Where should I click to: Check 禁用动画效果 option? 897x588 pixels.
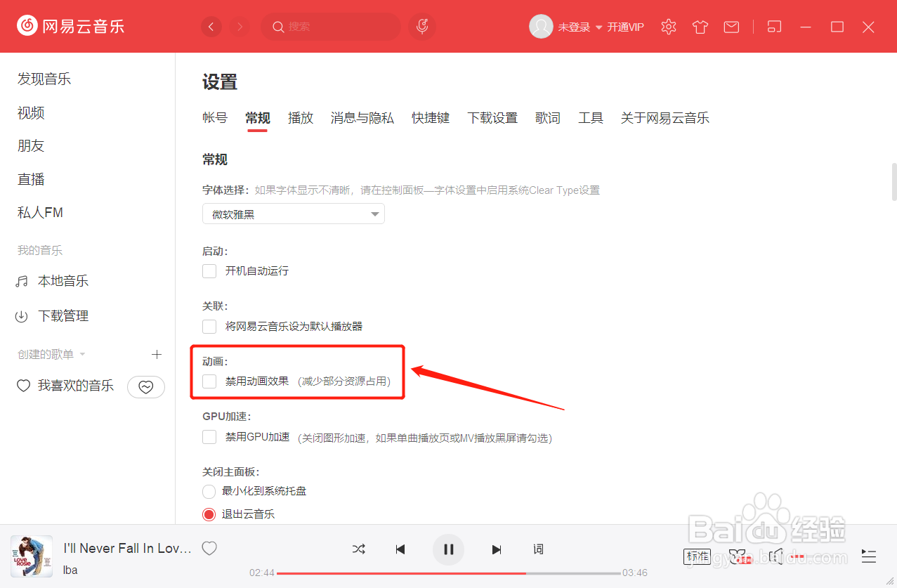tap(209, 381)
